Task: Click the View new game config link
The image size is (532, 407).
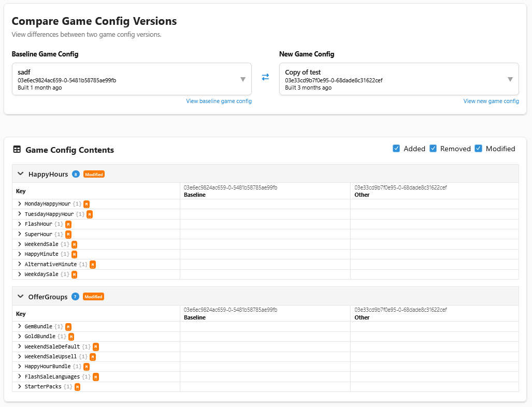Action: [491, 101]
